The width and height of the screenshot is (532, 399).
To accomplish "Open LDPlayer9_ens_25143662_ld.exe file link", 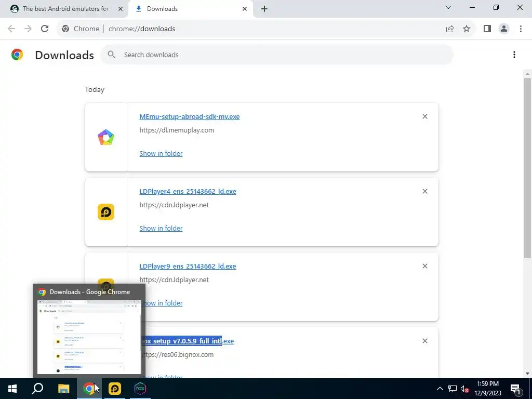I will 188,267.
